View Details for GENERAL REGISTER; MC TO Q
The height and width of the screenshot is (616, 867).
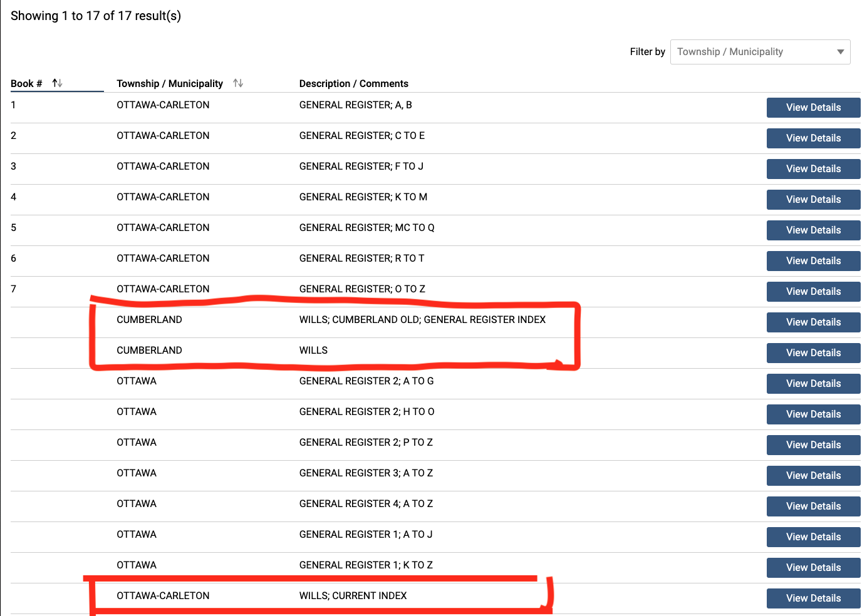[813, 230]
